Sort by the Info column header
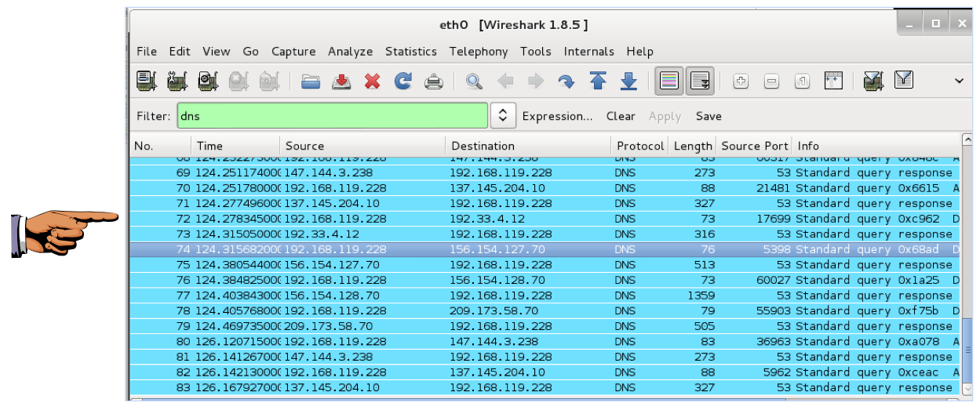The height and width of the screenshot is (410, 980). click(876, 146)
